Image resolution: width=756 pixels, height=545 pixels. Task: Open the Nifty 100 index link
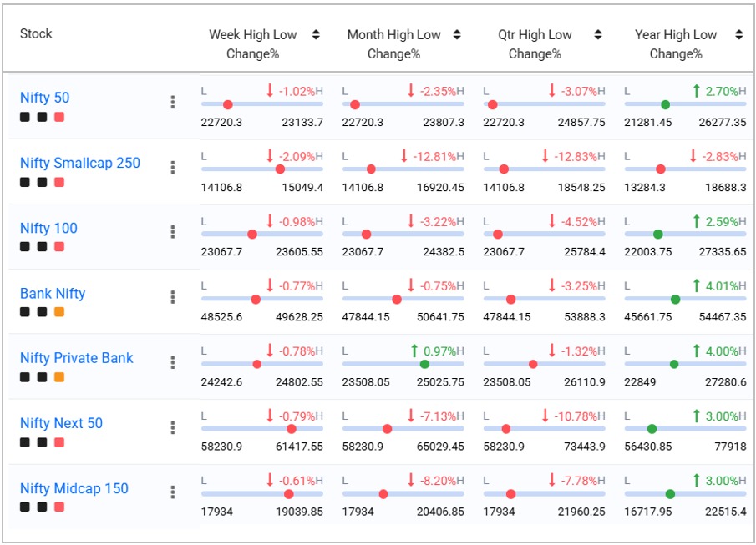click(x=48, y=228)
